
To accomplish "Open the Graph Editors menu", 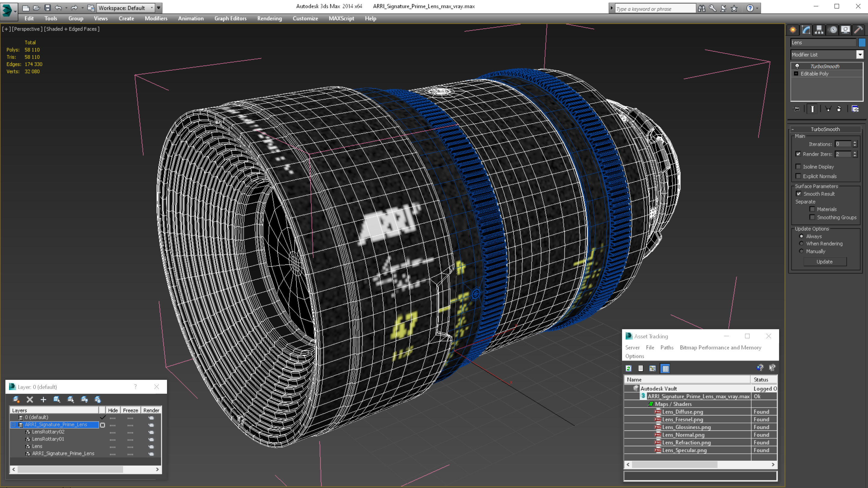I will click(231, 18).
